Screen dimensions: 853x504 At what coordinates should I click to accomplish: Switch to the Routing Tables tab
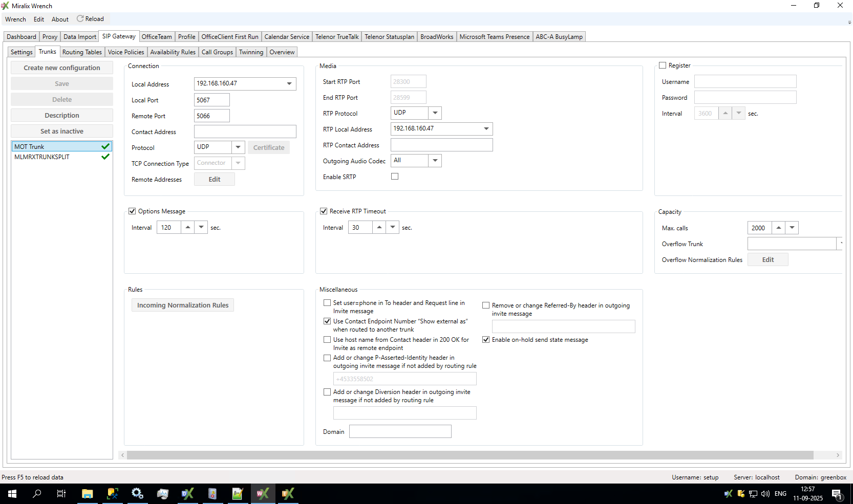[x=82, y=52]
